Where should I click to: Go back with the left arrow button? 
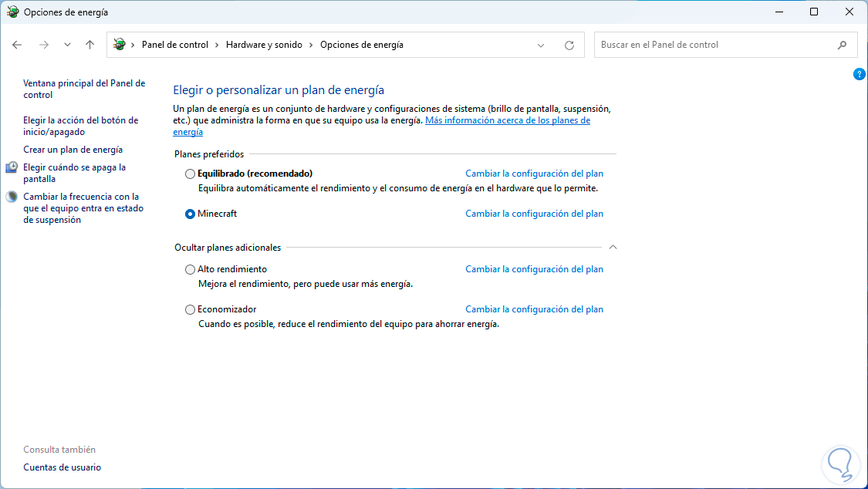(17, 45)
